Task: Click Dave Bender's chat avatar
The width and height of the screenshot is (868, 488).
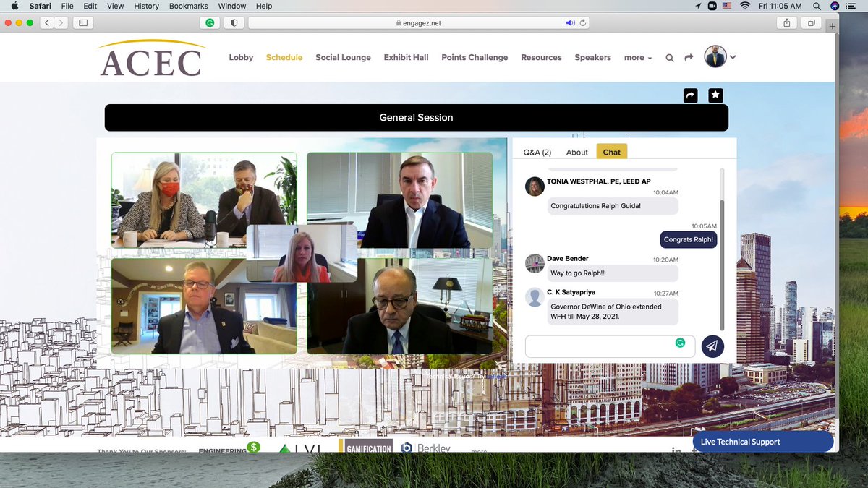Action: pyautogui.click(x=535, y=263)
